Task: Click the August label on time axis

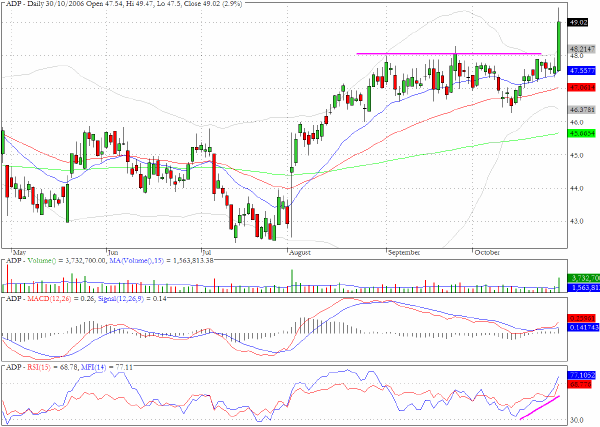Action: 300,253
